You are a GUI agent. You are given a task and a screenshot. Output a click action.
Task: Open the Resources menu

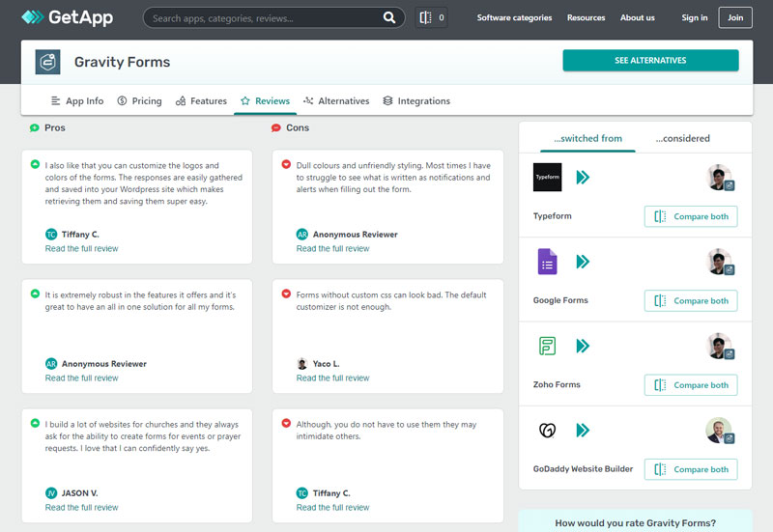point(586,17)
